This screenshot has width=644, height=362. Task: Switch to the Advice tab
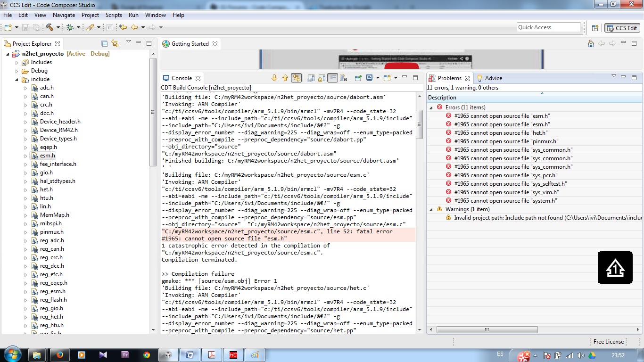click(489, 78)
